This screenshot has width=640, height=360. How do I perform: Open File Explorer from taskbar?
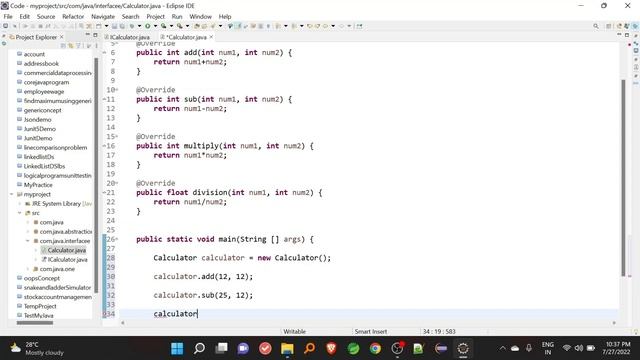tap(287, 349)
